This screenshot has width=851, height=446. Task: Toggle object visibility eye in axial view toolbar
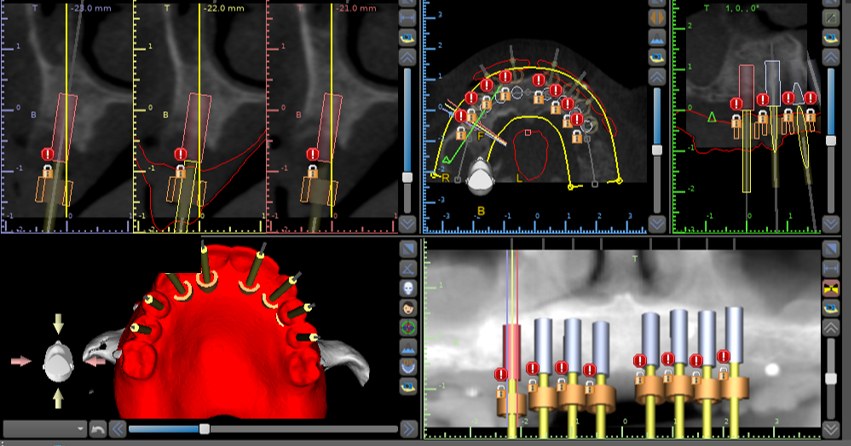click(657, 56)
